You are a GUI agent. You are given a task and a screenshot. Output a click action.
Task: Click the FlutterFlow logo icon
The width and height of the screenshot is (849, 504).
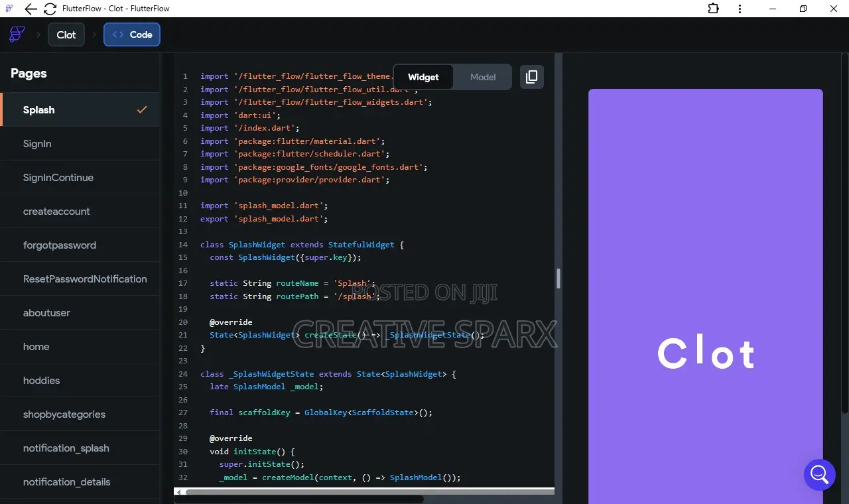tap(17, 34)
